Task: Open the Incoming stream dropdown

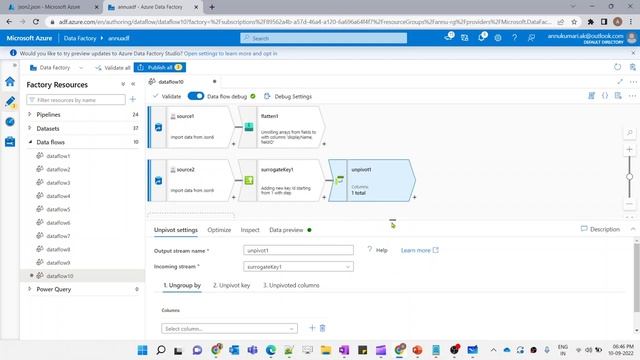Action: pyautogui.click(x=298, y=267)
